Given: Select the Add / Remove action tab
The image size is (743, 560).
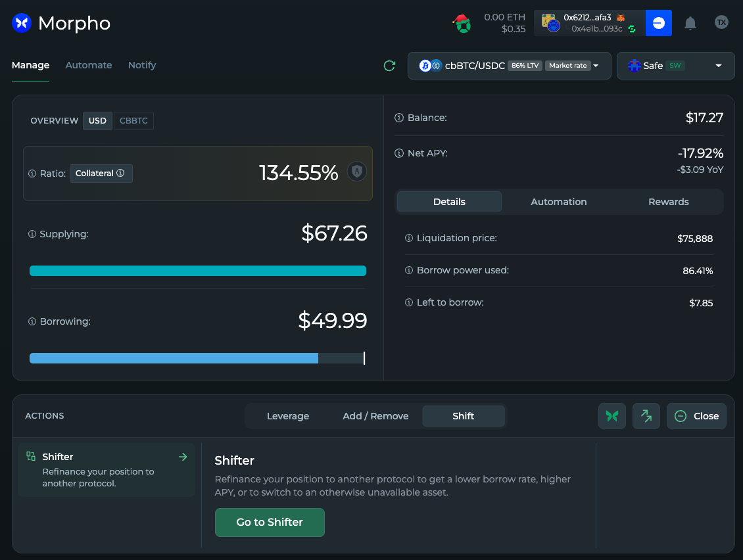Looking at the screenshot, I should tap(375, 416).
